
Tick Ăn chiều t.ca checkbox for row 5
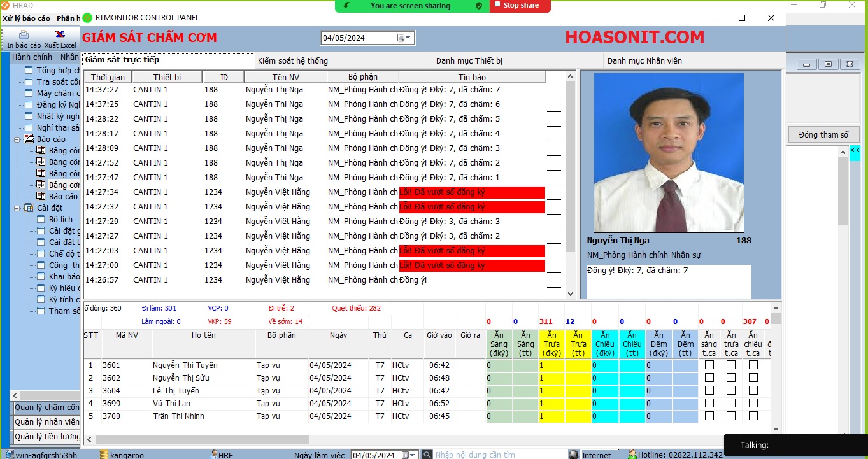pyautogui.click(x=753, y=416)
